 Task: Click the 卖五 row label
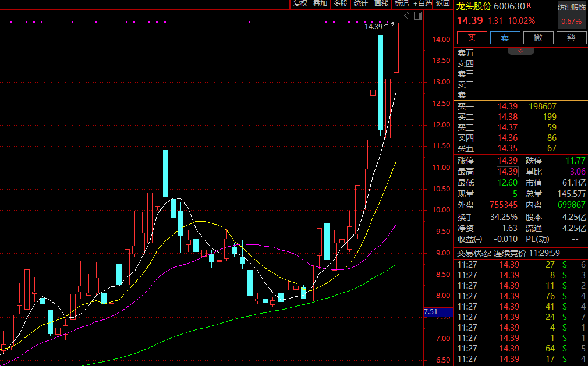(x=465, y=53)
